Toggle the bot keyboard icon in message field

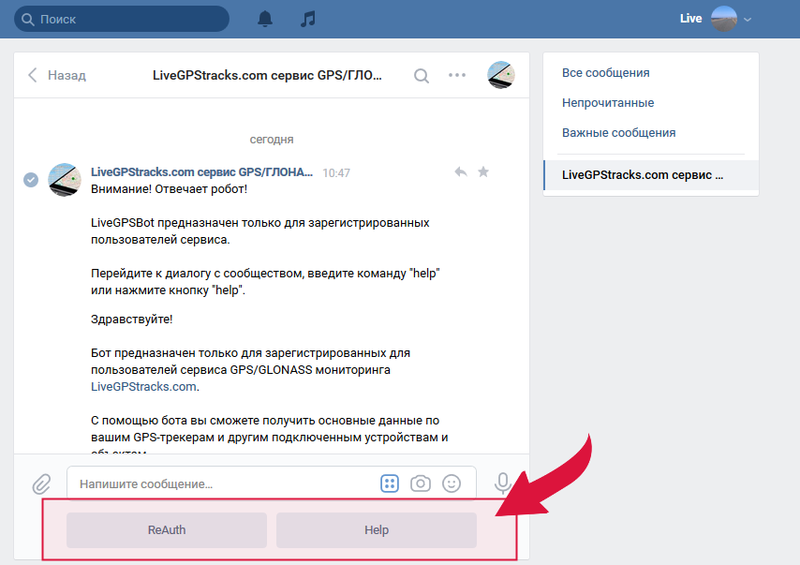(390, 484)
